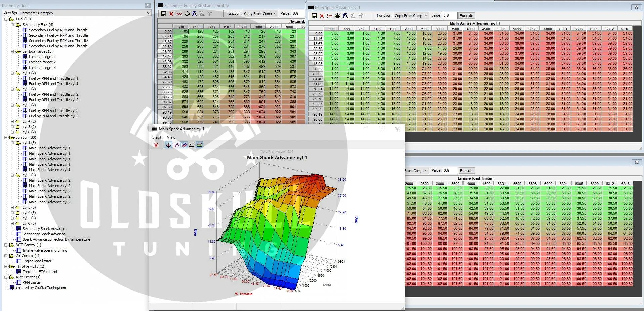Select RPM Limiter table in parameter tree
This screenshot has height=311, width=644.
click(x=32, y=282)
